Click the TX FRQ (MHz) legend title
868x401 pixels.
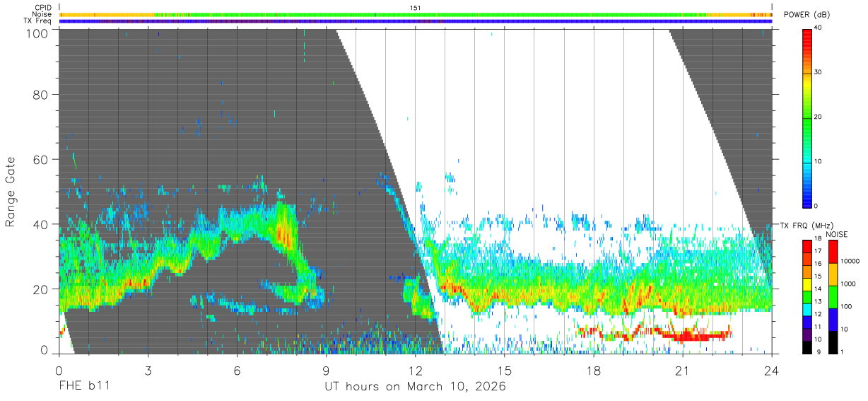tap(805, 226)
